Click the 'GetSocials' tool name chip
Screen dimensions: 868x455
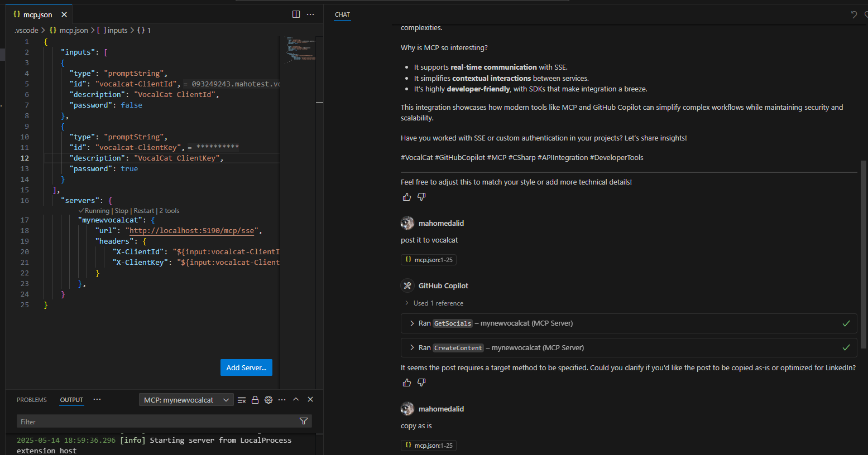453,323
